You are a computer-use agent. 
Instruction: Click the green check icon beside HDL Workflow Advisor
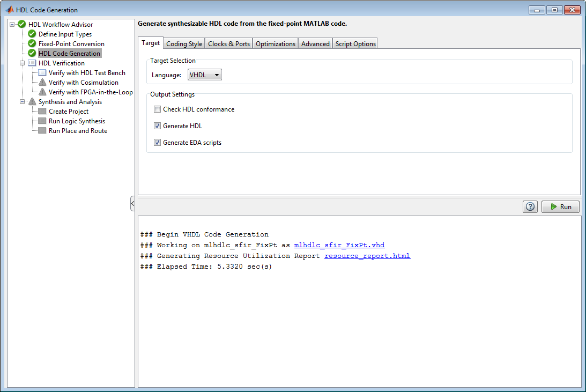21,24
